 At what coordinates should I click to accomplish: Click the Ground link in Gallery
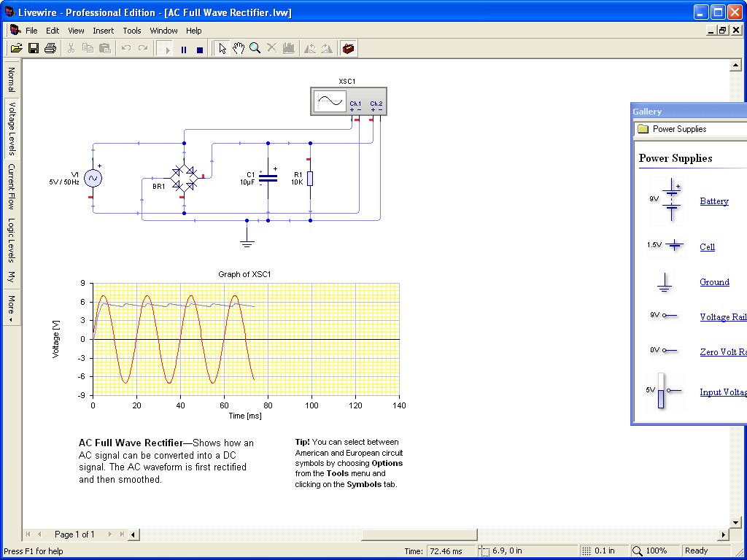714,282
